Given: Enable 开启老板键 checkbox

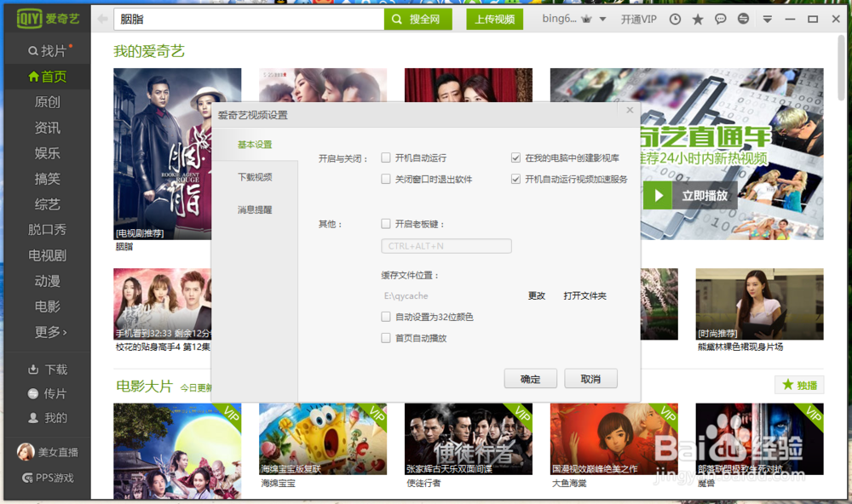Looking at the screenshot, I should tap(386, 223).
